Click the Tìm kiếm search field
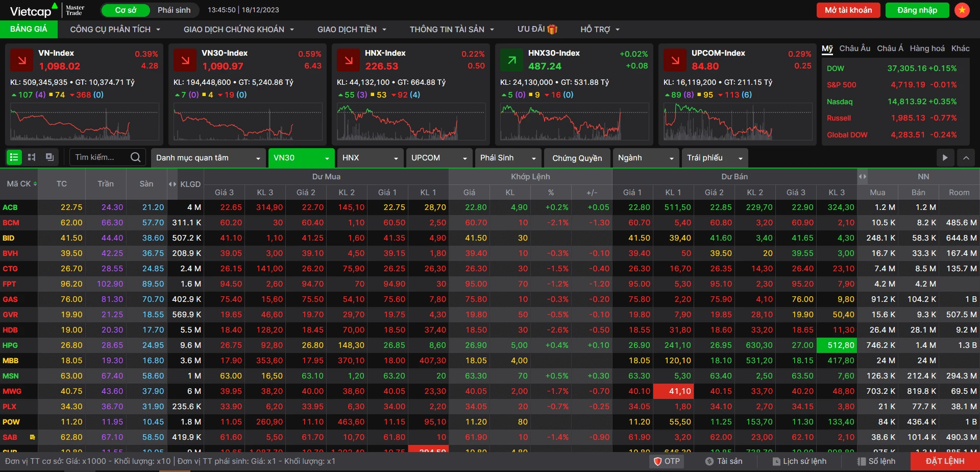Screen dimensions: 980x472 (x=100, y=157)
